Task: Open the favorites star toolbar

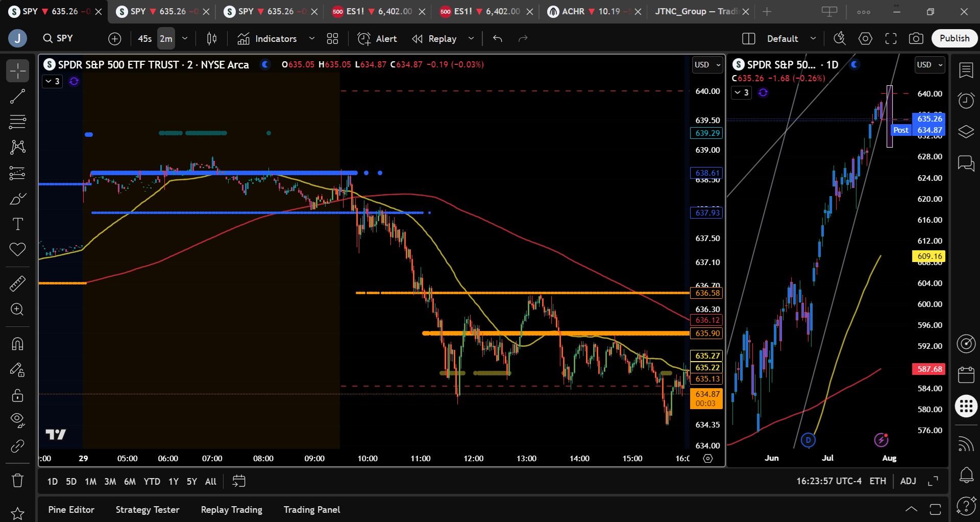Action: pyautogui.click(x=17, y=513)
